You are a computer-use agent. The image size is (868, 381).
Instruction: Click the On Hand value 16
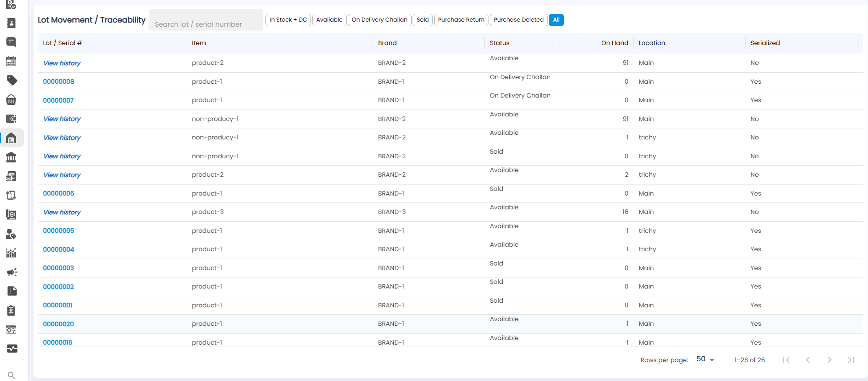click(x=625, y=212)
